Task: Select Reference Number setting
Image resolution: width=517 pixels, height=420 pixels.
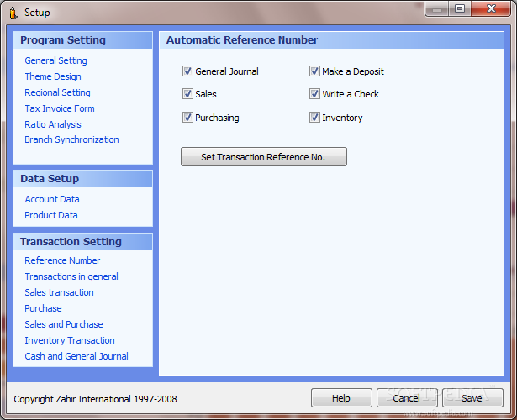Action: [62, 260]
